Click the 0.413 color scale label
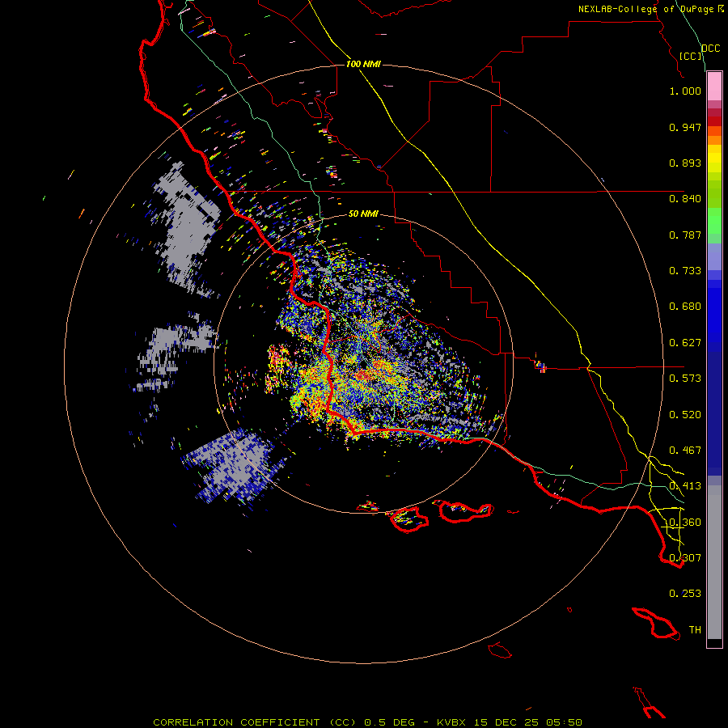 tap(685, 486)
